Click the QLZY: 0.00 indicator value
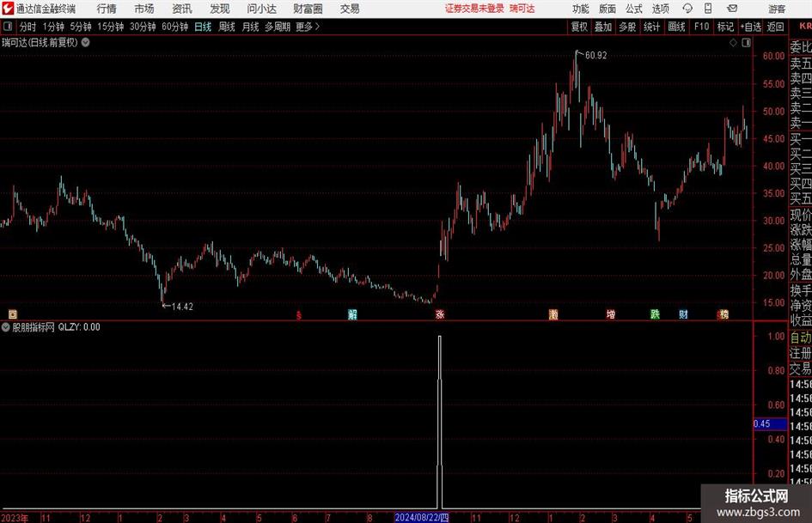This screenshot has width=812, height=523. [79, 326]
